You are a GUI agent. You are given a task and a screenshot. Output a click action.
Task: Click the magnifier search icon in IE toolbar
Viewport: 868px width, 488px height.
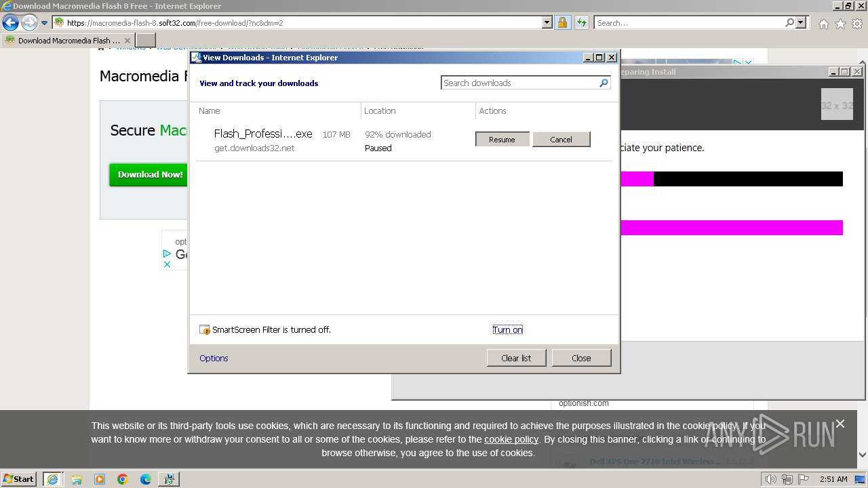789,22
